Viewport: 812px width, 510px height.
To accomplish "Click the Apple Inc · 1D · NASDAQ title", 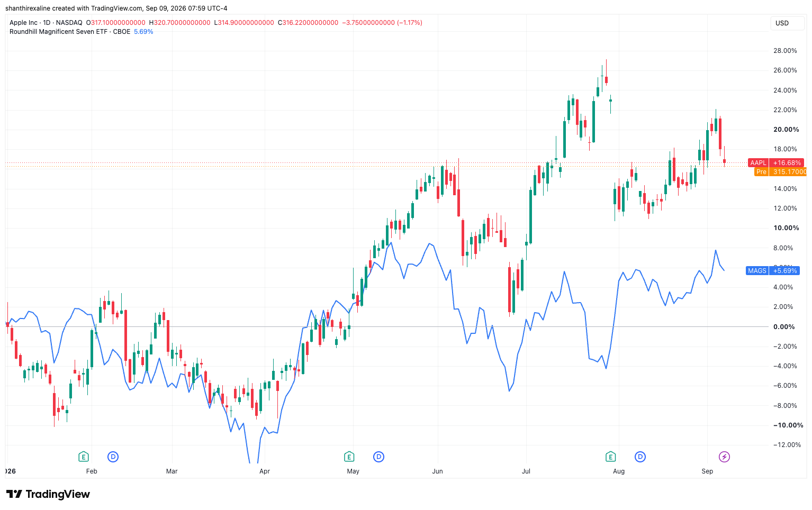I will click(x=46, y=23).
